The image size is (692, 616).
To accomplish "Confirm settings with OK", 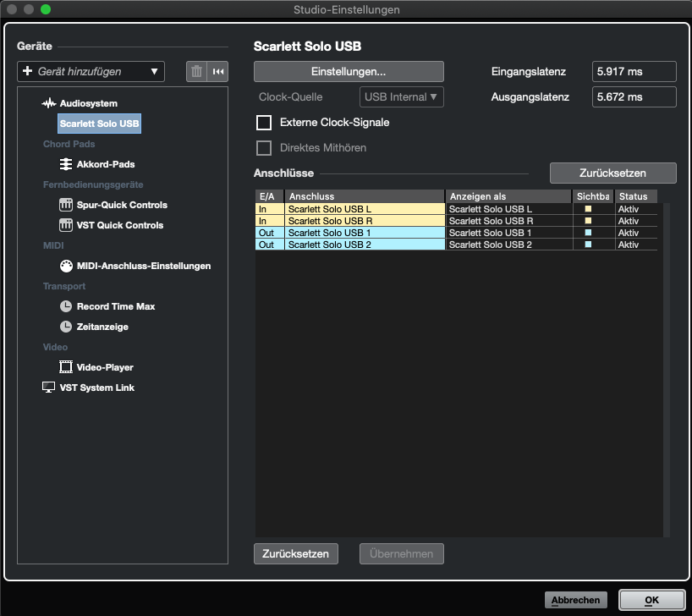I will point(651,600).
